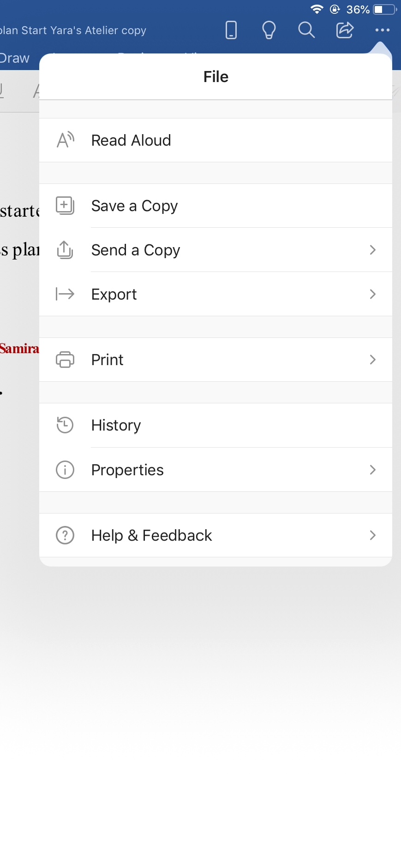The height and width of the screenshot is (868, 401).
Task: Tap the mobile view phone icon
Action: [x=231, y=30]
